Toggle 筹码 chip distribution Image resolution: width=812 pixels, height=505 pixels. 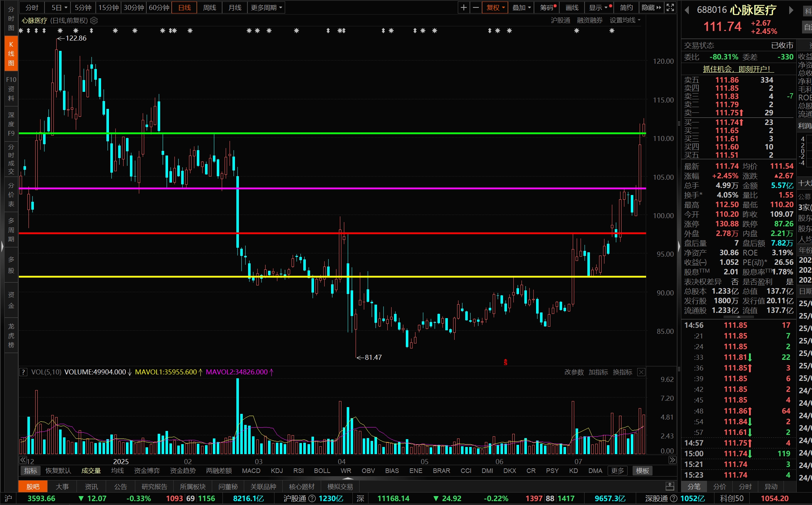click(x=548, y=7)
